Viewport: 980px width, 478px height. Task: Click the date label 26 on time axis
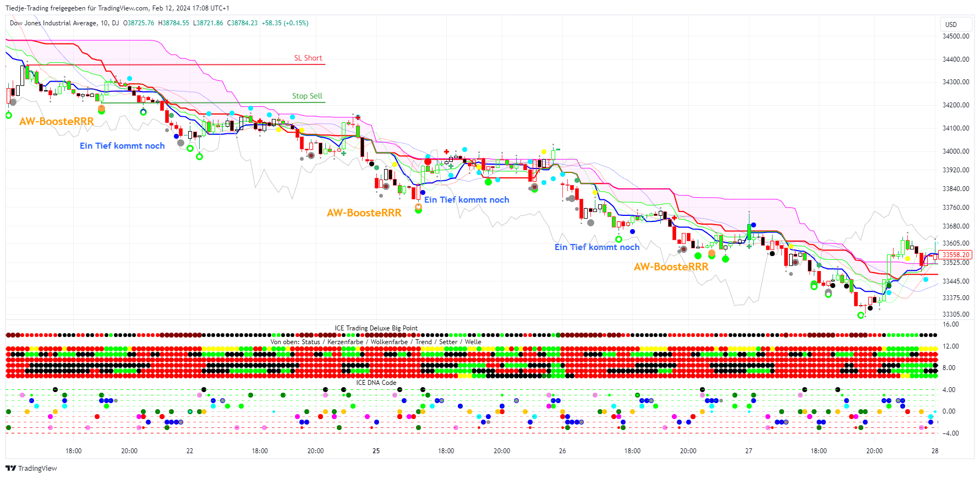(562, 451)
